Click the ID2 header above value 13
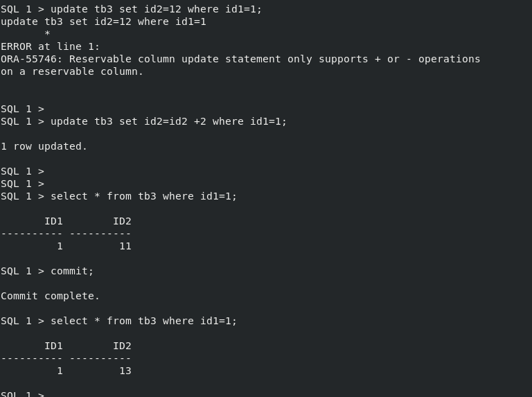Image resolution: width=532 pixels, height=397 pixels. click(x=122, y=346)
